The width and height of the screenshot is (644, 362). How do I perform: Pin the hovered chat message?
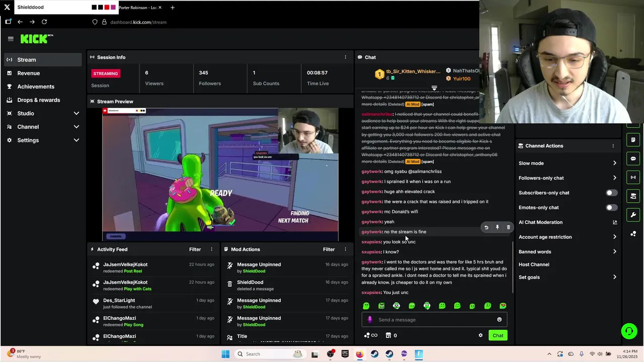[497, 228]
